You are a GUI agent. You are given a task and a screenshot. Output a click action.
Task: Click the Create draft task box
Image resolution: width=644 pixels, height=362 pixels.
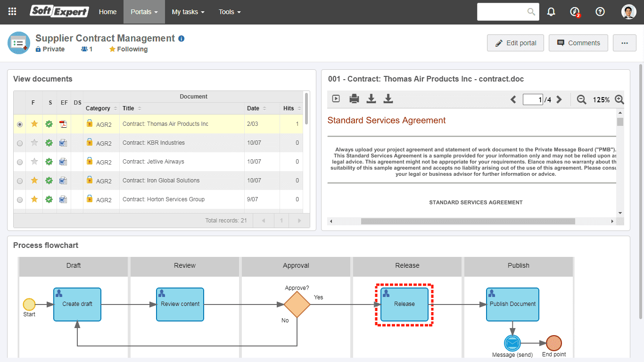(x=77, y=304)
